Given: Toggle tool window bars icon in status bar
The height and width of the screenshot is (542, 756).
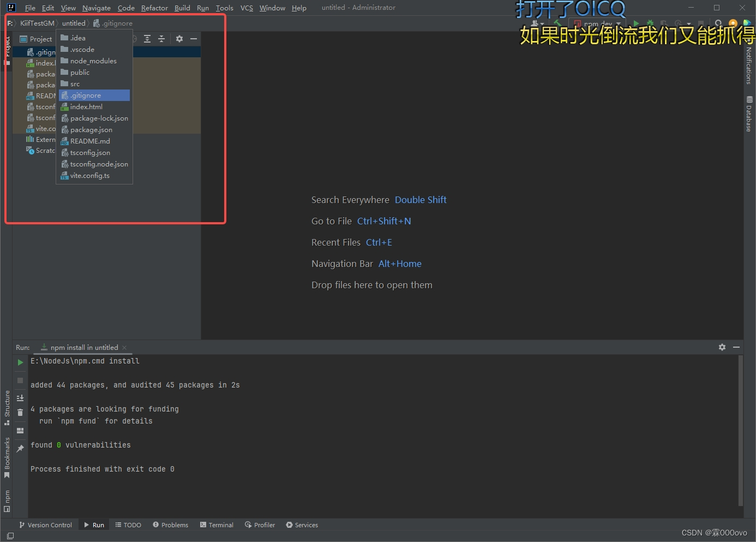Looking at the screenshot, I should [10, 536].
